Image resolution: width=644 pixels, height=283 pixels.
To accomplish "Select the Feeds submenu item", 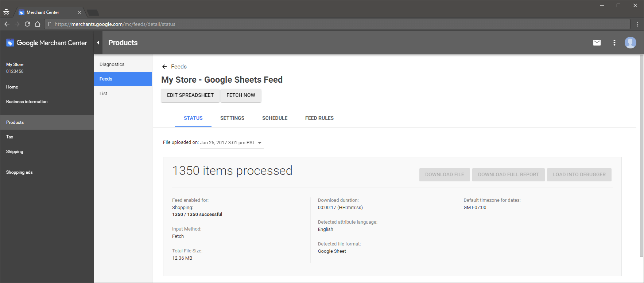I will coord(123,79).
